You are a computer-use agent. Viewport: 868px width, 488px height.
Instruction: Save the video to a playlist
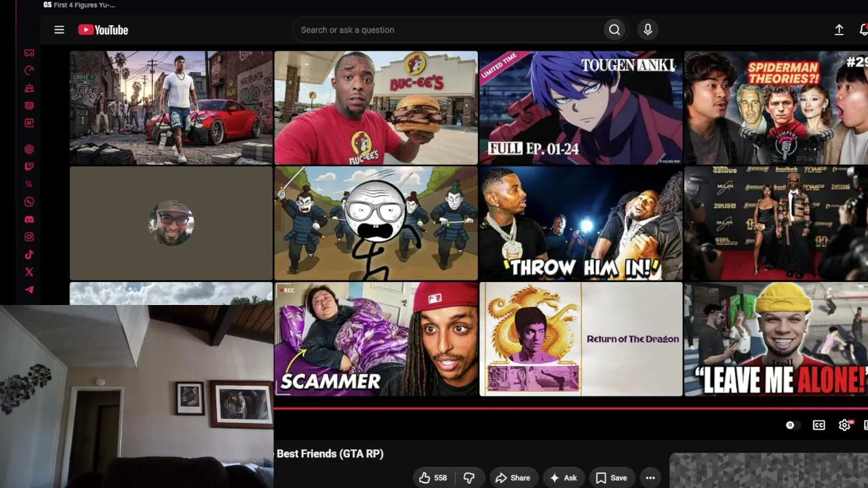tap(612, 478)
